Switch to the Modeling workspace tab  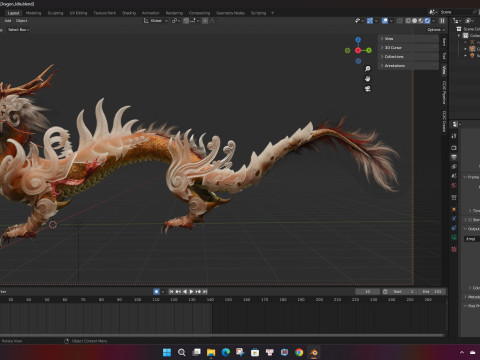click(34, 13)
